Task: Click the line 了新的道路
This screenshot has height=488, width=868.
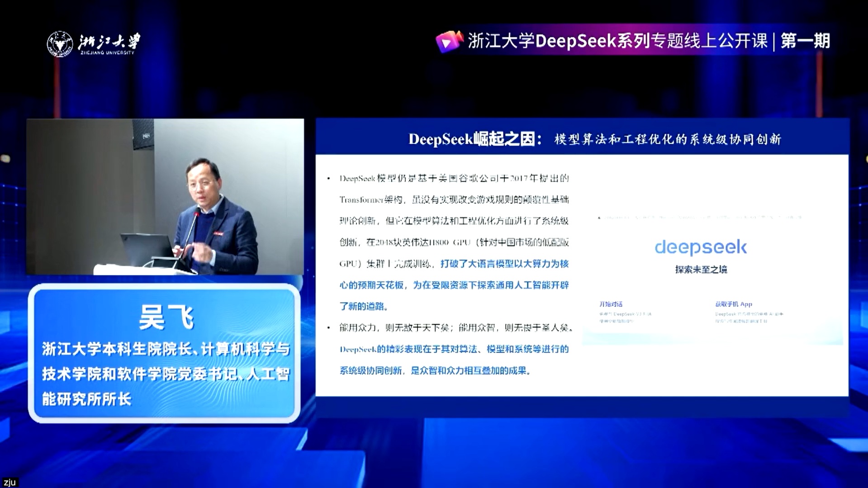Action: [x=364, y=306]
